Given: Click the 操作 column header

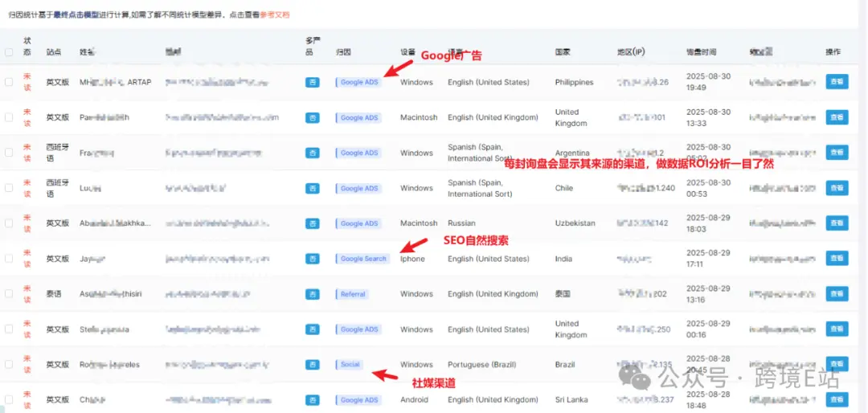Looking at the screenshot, I should 833,52.
